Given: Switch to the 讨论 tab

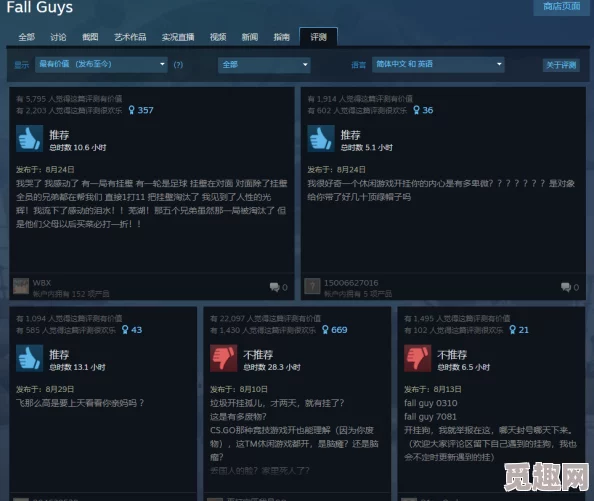Looking at the screenshot, I should coord(58,37).
